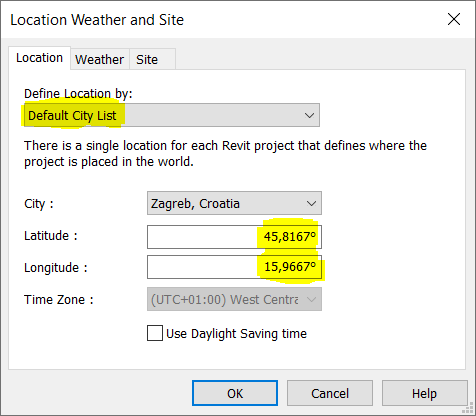This screenshot has width=476, height=416.
Task: Close the Location Weather and Site dialog
Action: (454, 19)
